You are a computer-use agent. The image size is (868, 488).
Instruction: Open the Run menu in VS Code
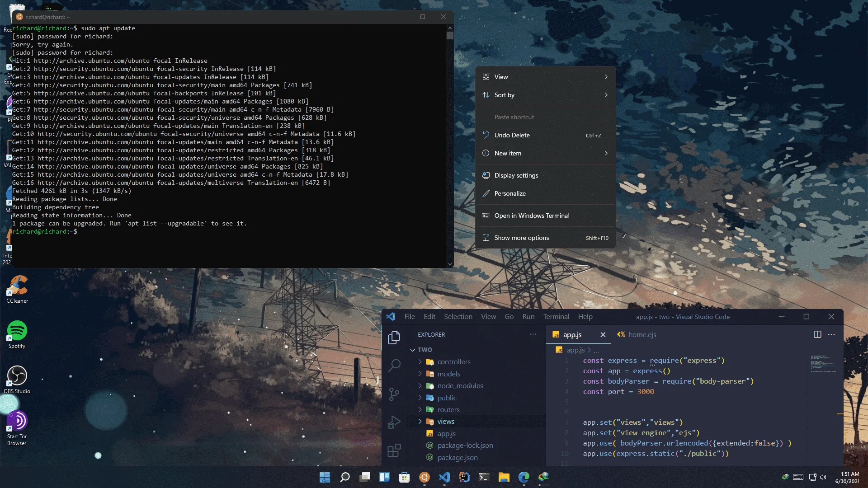click(x=528, y=317)
